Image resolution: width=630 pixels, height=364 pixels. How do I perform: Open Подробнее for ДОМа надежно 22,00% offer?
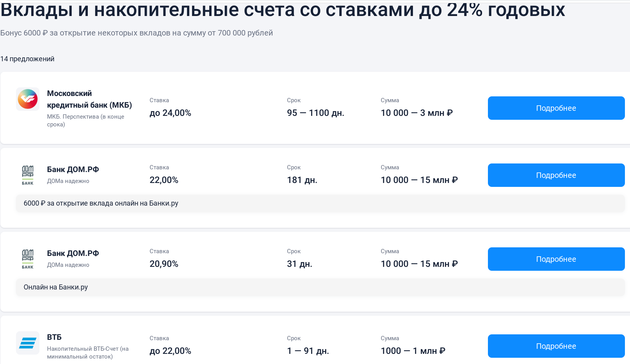[556, 175]
